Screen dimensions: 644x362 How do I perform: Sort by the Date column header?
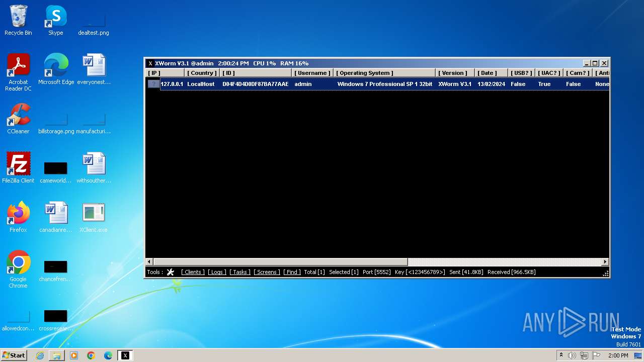(491, 73)
